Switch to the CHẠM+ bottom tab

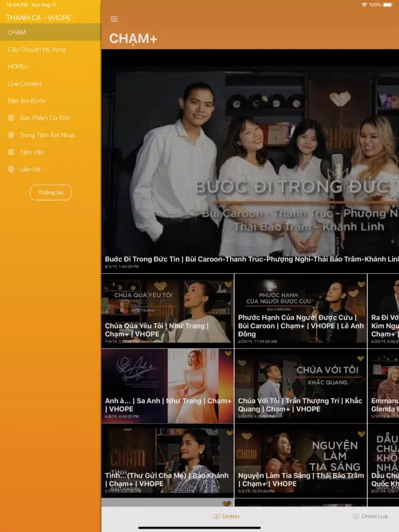coord(227,517)
